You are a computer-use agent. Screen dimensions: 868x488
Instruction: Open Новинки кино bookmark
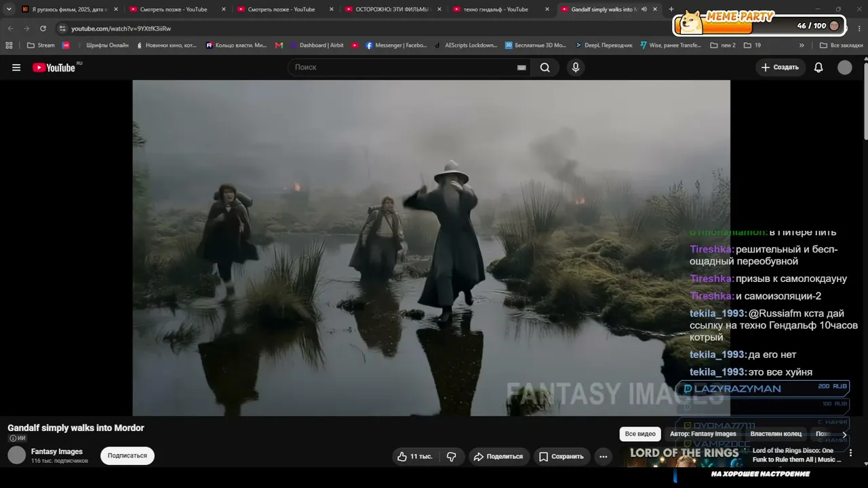pyautogui.click(x=167, y=45)
